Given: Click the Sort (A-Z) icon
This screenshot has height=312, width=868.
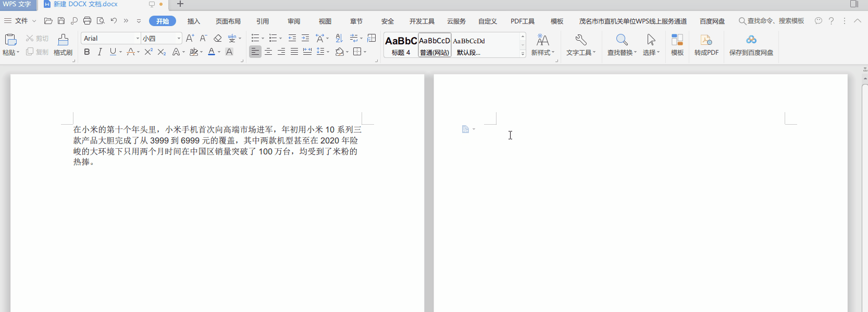Looking at the screenshot, I should [x=339, y=38].
